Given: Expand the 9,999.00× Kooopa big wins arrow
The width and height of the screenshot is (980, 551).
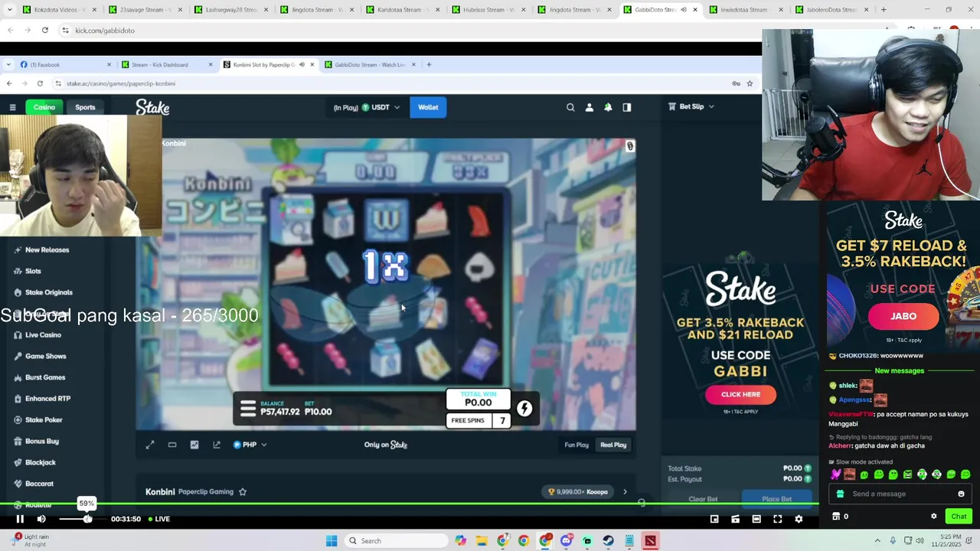Looking at the screenshot, I should pos(625,492).
